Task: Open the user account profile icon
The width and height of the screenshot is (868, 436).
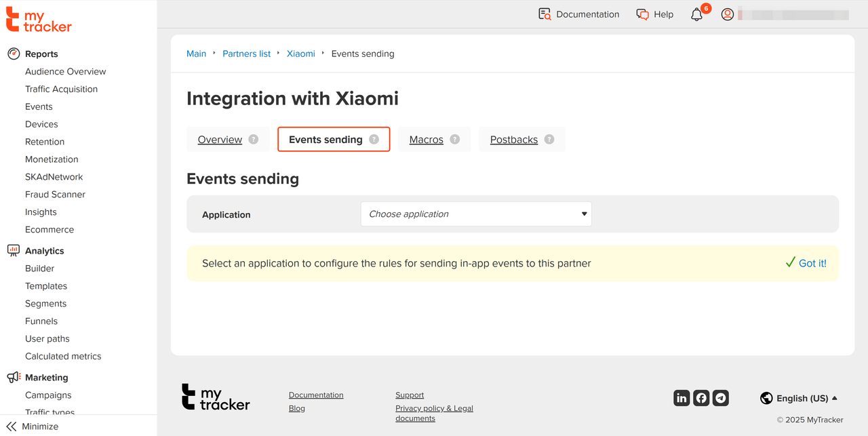Action: pyautogui.click(x=728, y=14)
